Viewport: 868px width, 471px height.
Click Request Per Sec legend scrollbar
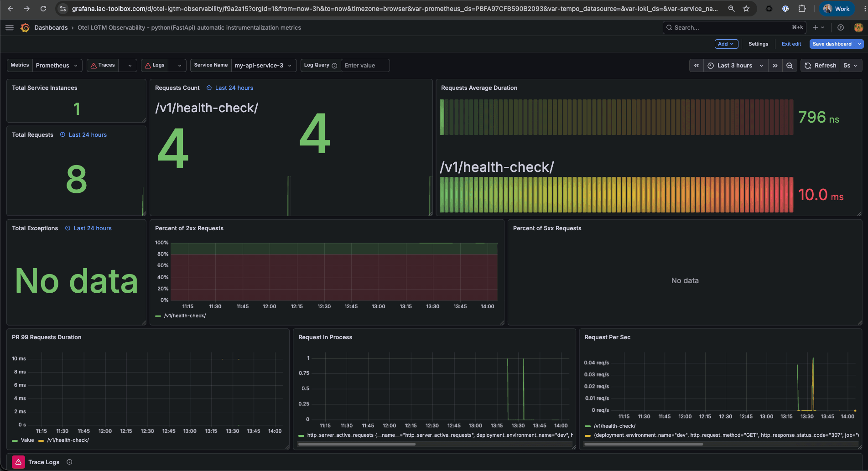(643, 444)
